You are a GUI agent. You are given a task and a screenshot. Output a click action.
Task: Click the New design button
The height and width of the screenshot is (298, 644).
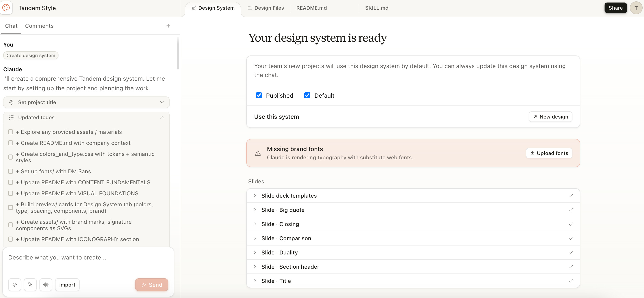click(x=550, y=117)
